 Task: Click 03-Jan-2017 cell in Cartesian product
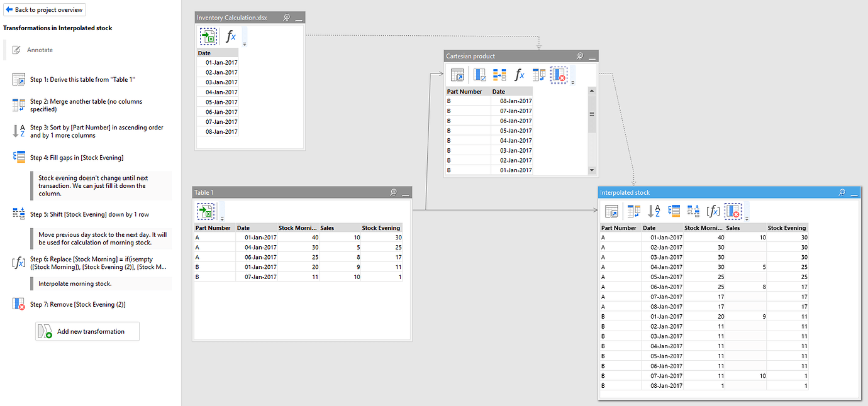tap(512, 150)
